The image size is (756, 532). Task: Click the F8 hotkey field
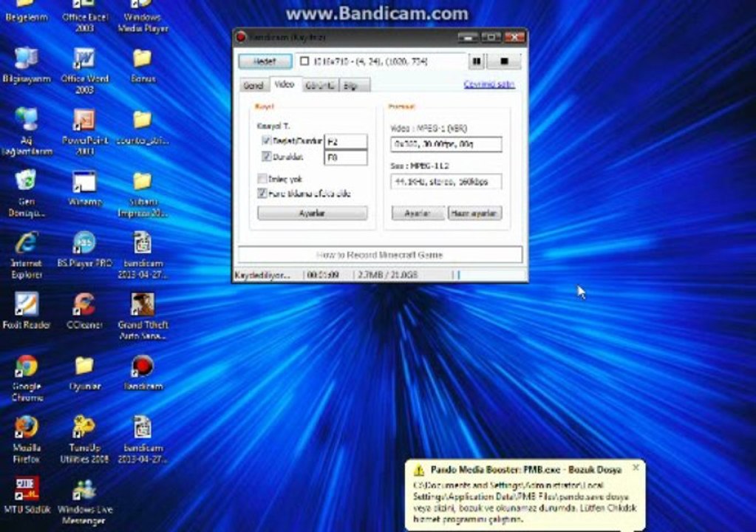(346, 157)
